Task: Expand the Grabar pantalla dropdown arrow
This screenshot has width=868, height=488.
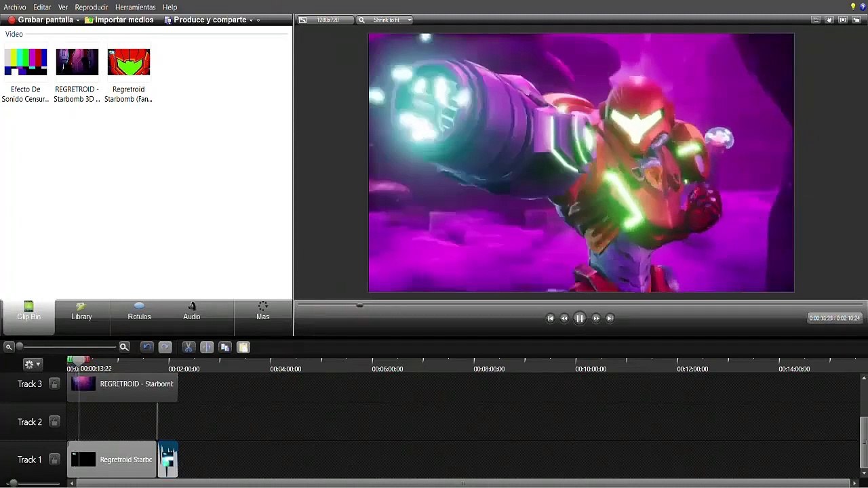Action: click(78, 20)
